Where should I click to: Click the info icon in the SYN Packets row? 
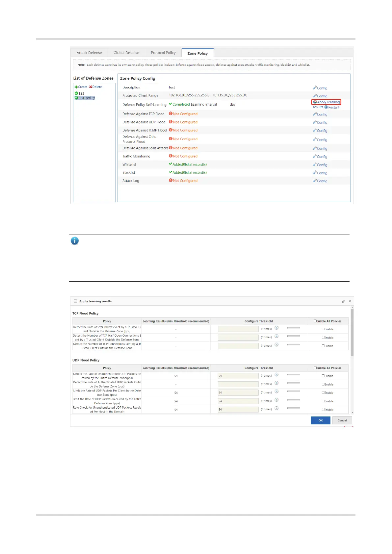276,328
